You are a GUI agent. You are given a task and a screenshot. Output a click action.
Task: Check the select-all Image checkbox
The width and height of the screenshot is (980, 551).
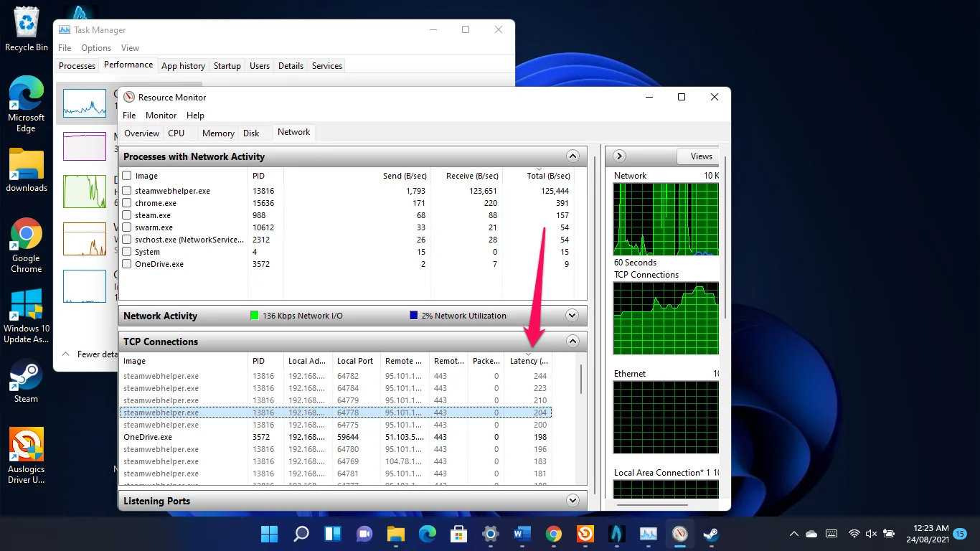[x=127, y=176]
